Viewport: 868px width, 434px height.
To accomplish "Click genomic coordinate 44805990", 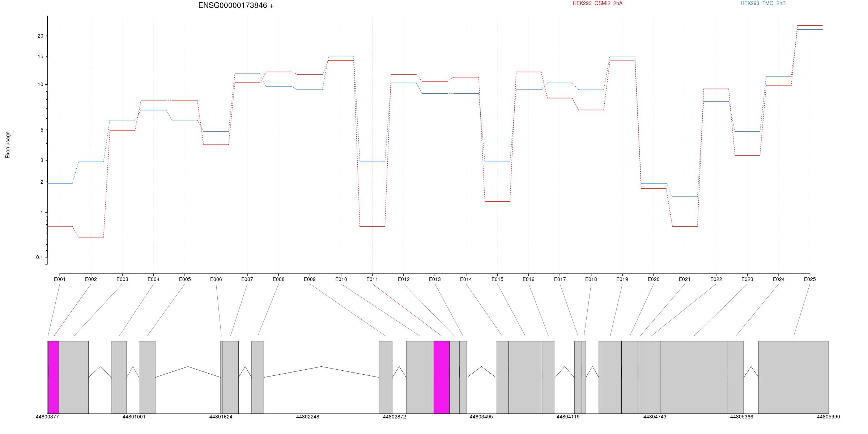I will tap(829, 417).
